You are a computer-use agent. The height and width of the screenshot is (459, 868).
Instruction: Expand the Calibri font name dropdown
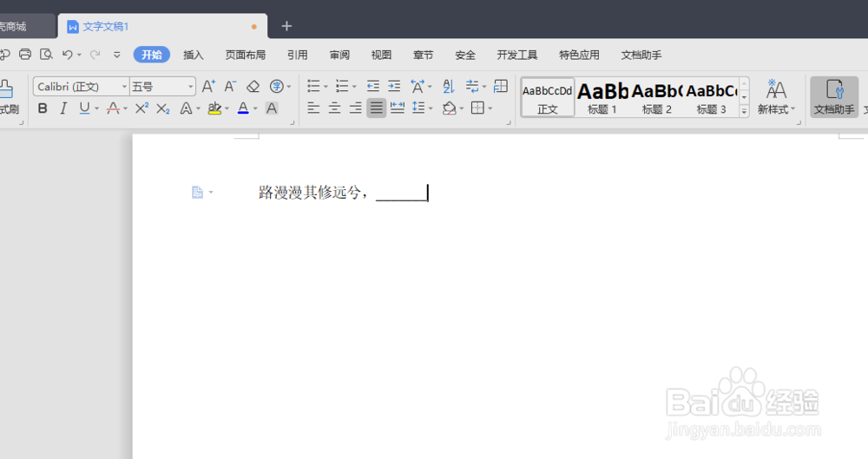point(124,87)
